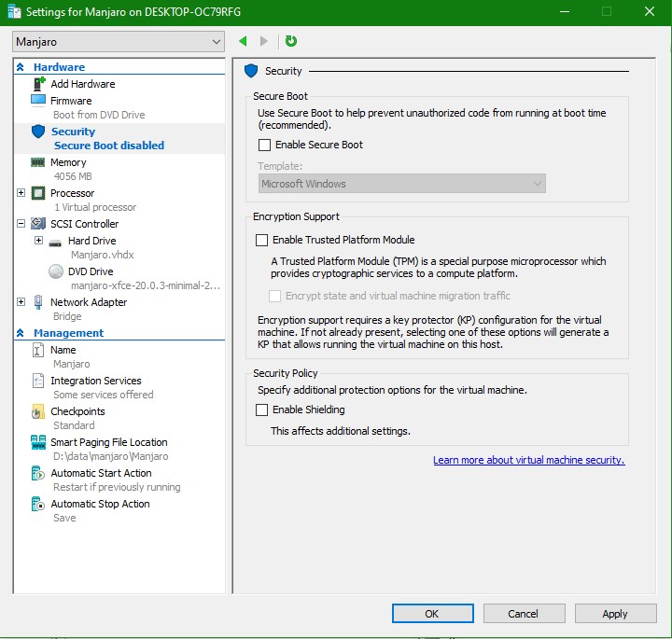Click the green refresh icon in toolbar
672x639 pixels.
click(x=291, y=41)
